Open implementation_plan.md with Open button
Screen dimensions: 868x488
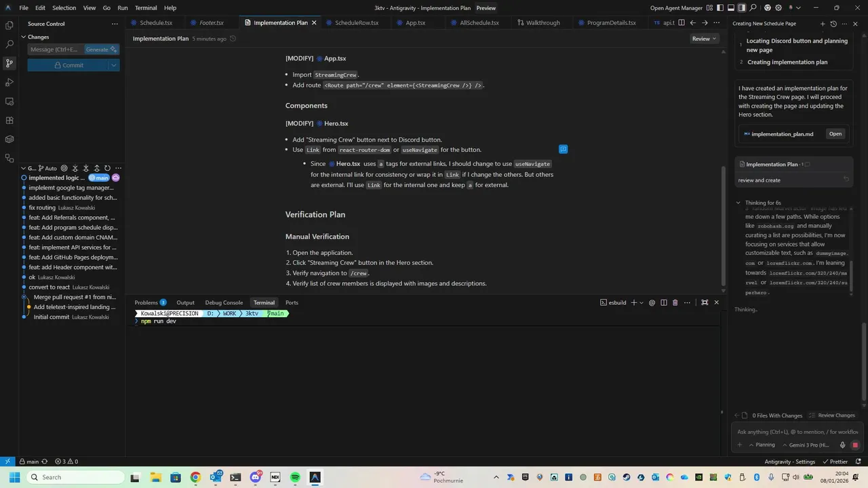click(x=835, y=134)
